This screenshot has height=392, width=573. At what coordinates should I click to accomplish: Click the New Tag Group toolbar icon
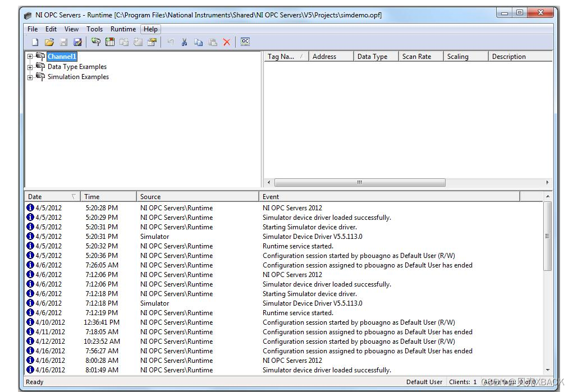pos(124,42)
